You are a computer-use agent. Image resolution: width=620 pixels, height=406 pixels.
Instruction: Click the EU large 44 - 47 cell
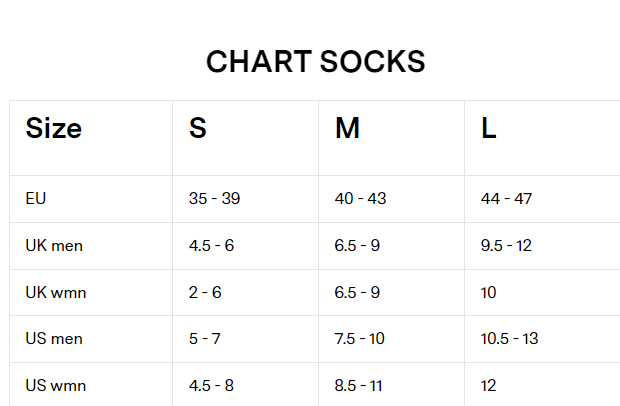pyautogui.click(x=506, y=198)
